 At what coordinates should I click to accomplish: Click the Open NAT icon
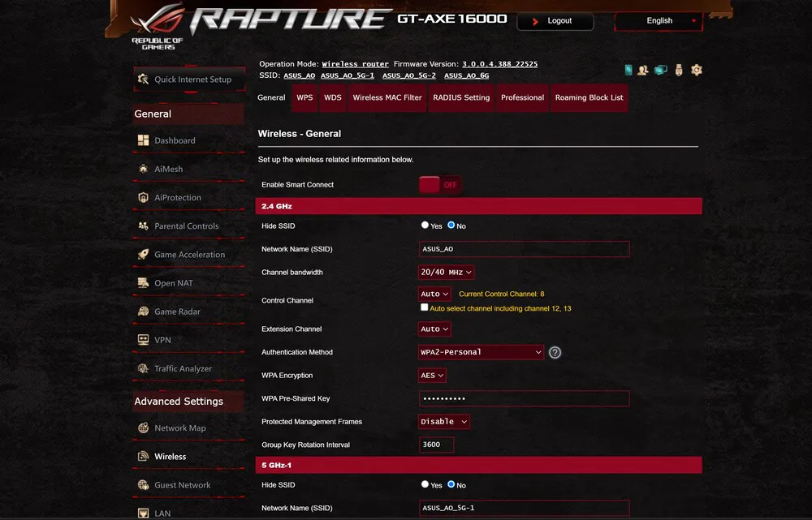[x=144, y=282]
